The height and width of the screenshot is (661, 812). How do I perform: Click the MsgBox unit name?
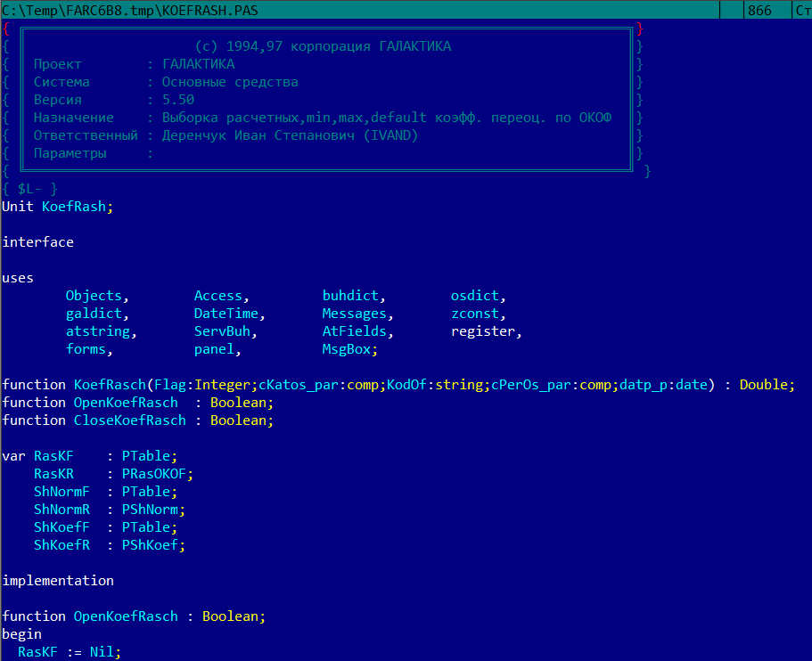(x=347, y=349)
